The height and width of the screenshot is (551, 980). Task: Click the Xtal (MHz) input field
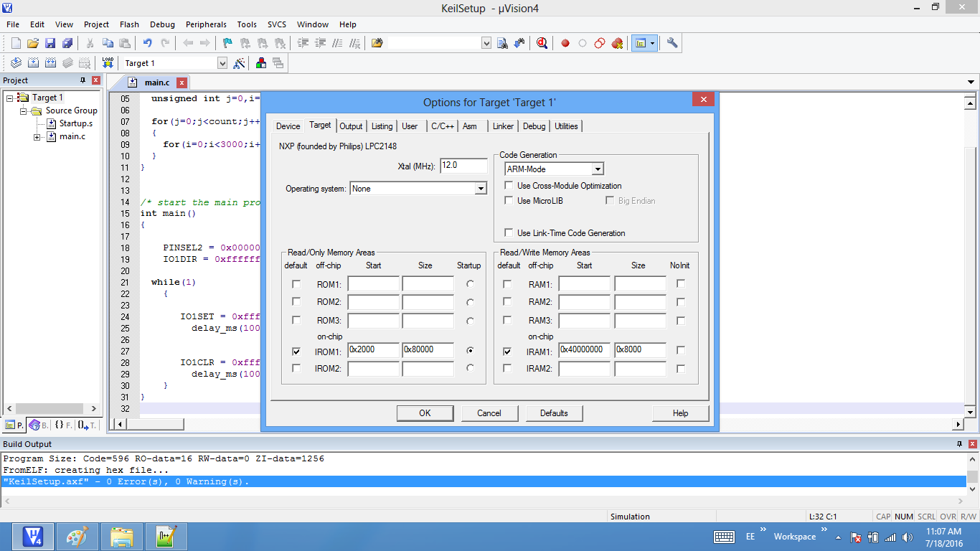463,165
